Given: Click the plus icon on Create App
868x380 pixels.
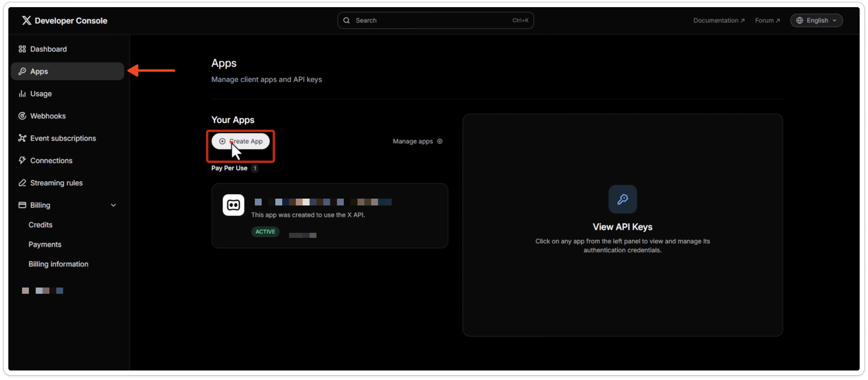Looking at the screenshot, I should [x=222, y=141].
